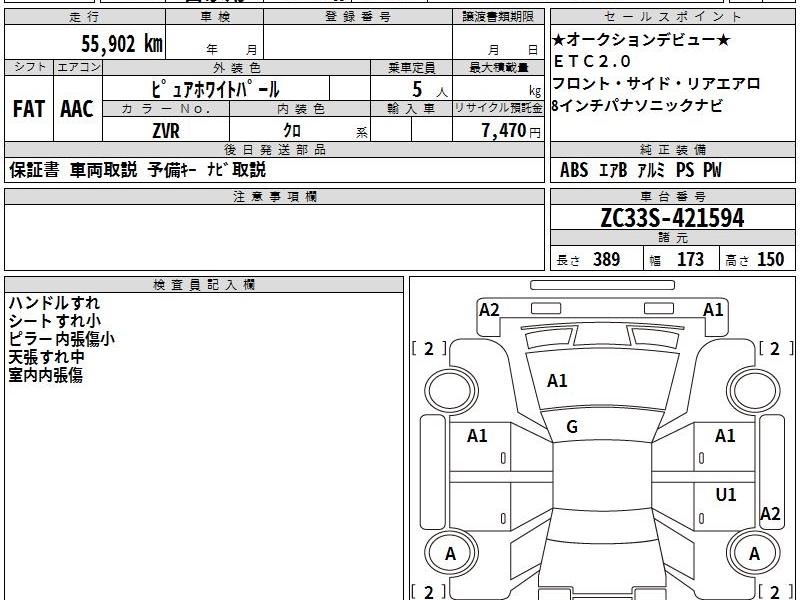Click the 乗車定員 header
Image resolution: width=800 pixels, height=600 pixels.
pos(411,67)
